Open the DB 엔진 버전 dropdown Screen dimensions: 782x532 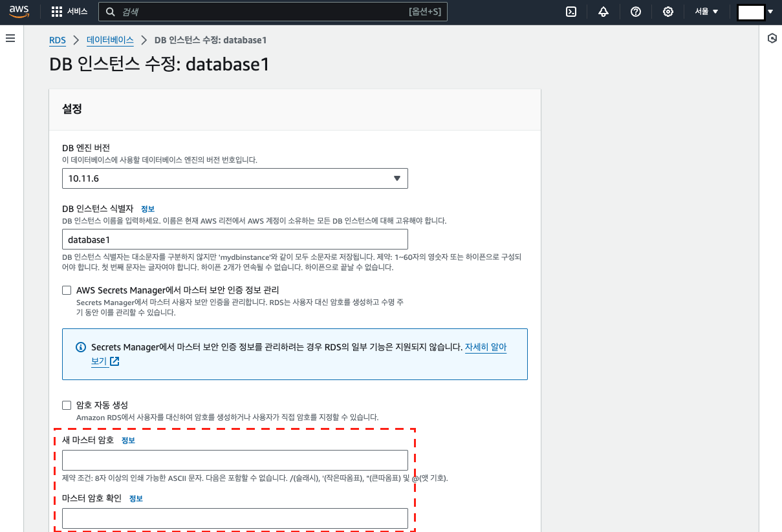point(235,178)
